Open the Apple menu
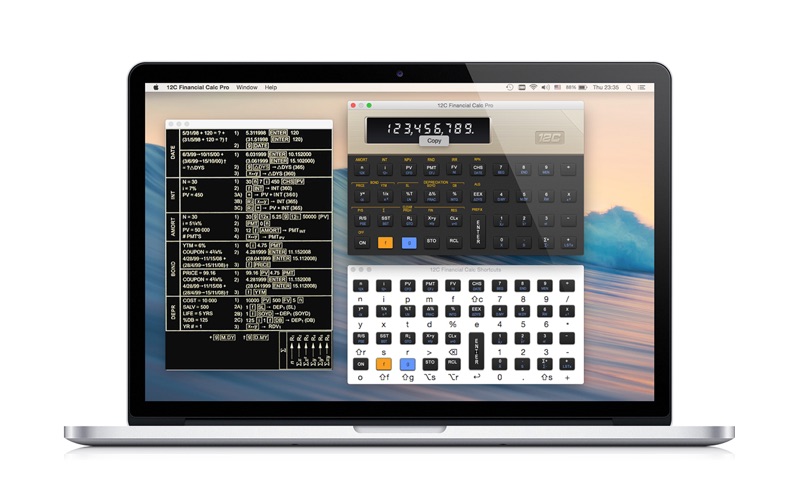The height and width of the screenshot is (500, 800). [156, 88]
